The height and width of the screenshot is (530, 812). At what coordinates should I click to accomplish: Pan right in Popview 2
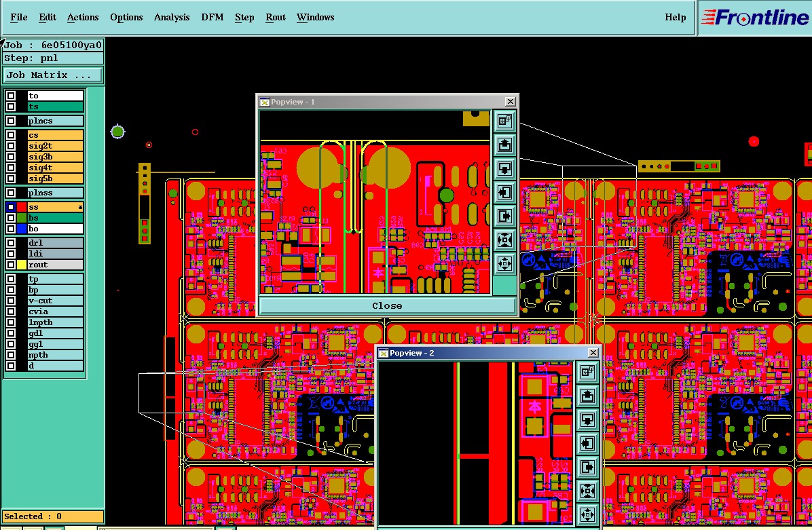pos(588,468)
